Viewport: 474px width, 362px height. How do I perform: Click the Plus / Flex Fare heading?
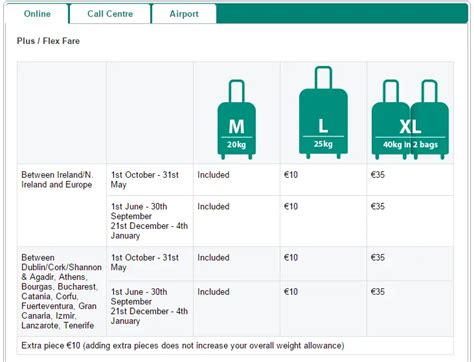click(x=48, y=41)
